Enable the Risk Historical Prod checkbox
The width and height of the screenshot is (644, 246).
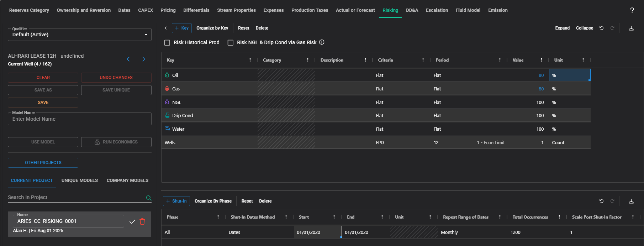click(x=167, y=43)
